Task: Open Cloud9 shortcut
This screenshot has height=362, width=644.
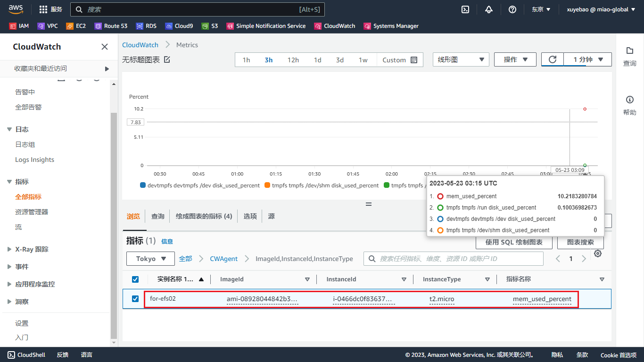Action: tap(179, 26)
